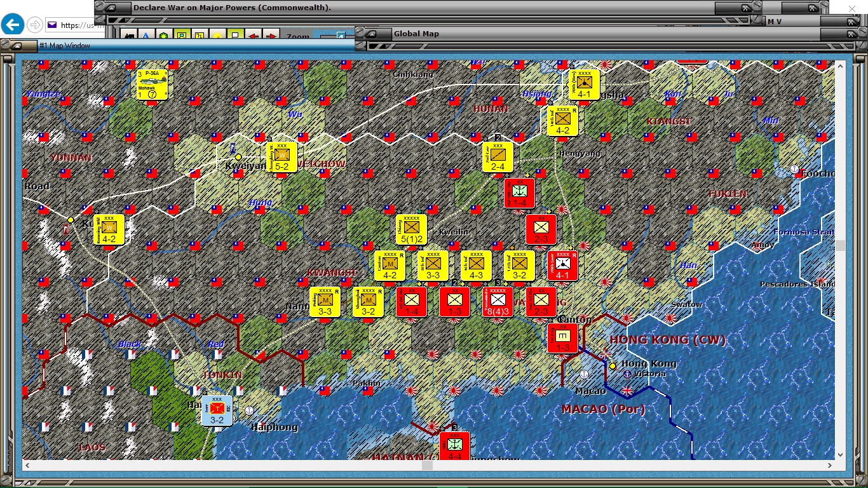Select the yellow 3-3 infantry army counter

[433, 266]
